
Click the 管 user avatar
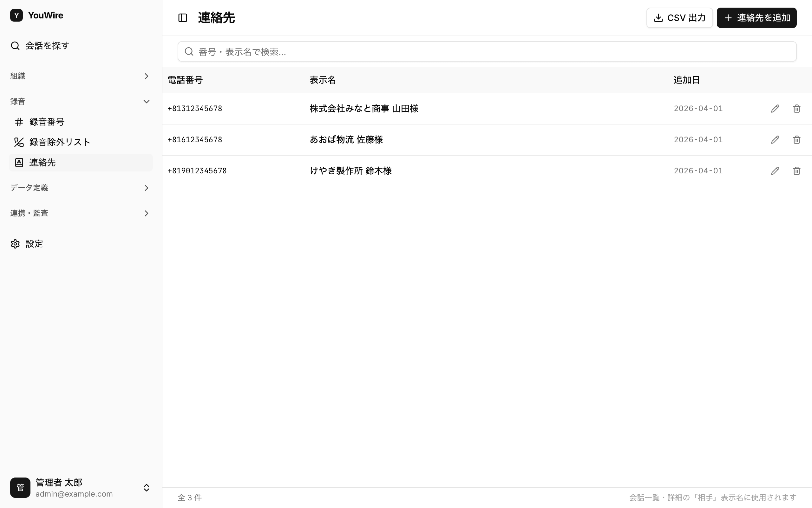click(x=20, y=487)
